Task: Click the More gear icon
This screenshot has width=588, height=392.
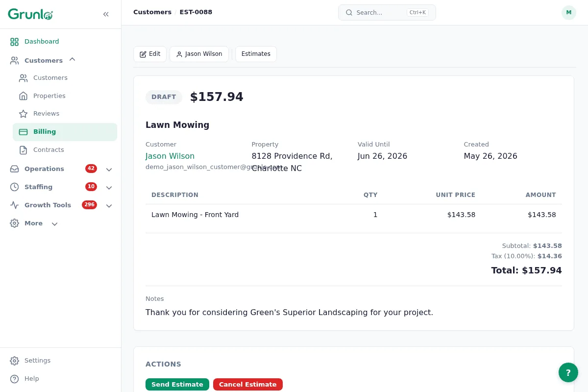Action: pos(15,223)
